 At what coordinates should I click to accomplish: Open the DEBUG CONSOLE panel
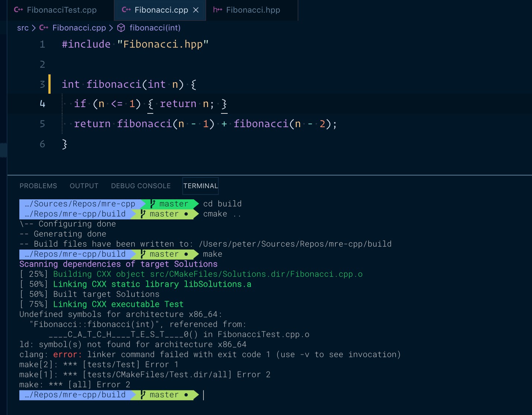point(141,186)
